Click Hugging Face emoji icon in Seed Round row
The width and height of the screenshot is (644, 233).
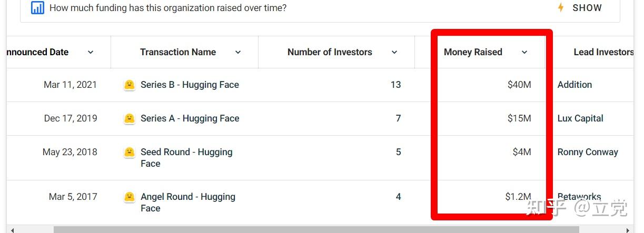(129, 153)
